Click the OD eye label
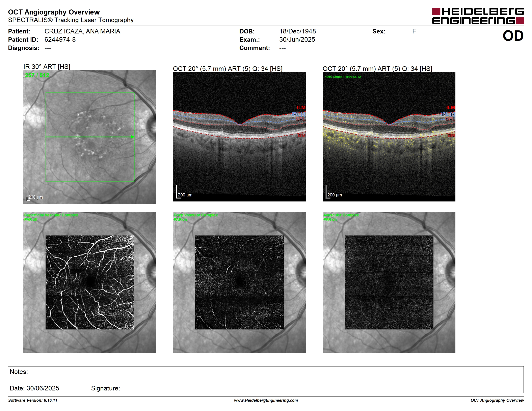 (513, 36)
